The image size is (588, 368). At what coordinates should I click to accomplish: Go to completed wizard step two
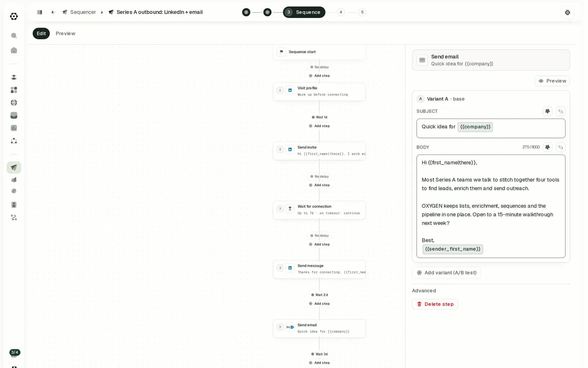(268, 12)
